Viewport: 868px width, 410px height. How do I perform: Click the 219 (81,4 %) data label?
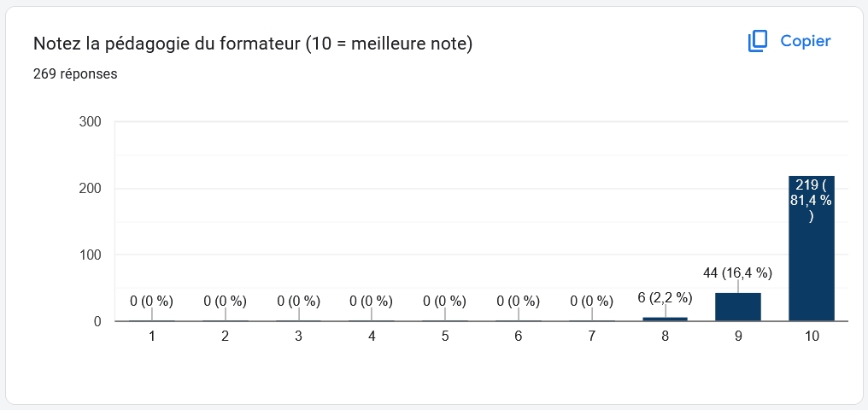[x=811, y=199]
